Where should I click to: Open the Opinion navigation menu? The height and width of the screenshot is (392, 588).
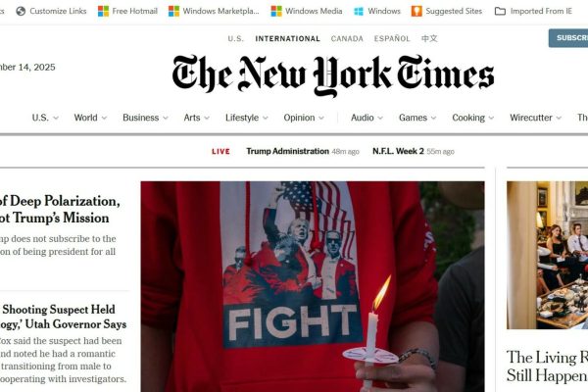pos(304,118)
